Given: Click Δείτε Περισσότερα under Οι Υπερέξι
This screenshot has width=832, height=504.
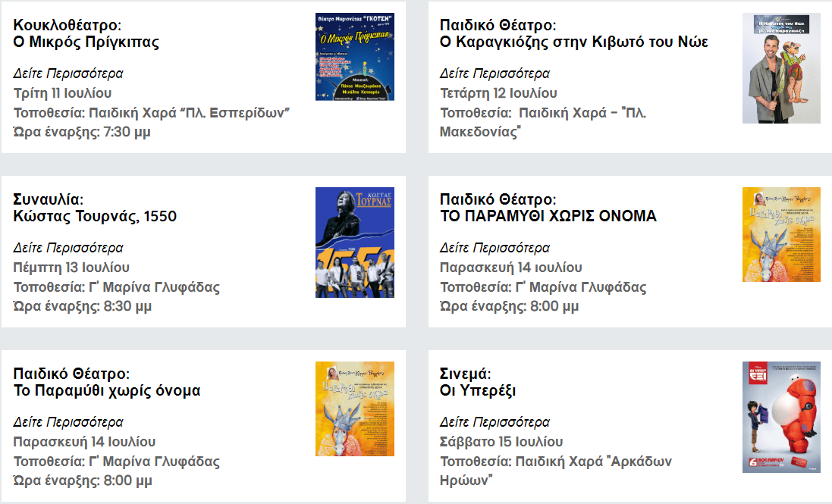Looking at the screenshot, I should (494, 422).
